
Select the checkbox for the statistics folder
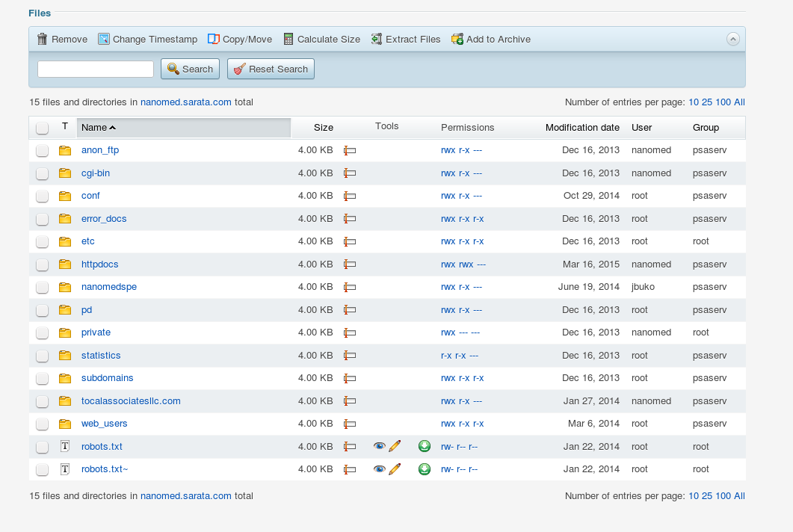click(x=43, y=356)
